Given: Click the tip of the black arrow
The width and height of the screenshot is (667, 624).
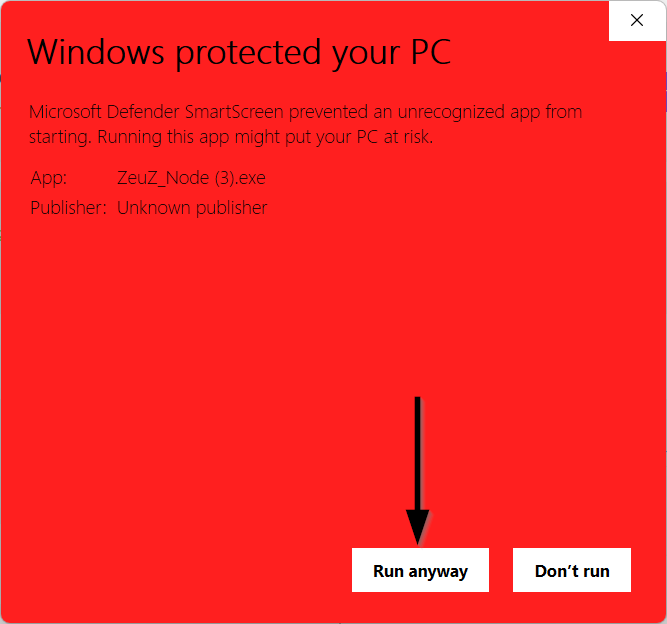Looking at the screenshot, I should click(418, 541).
